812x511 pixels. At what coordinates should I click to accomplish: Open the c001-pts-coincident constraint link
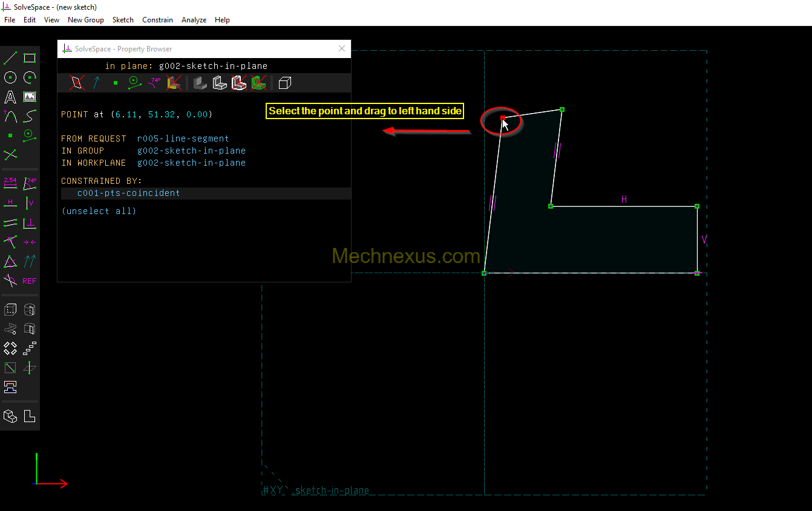128,193
